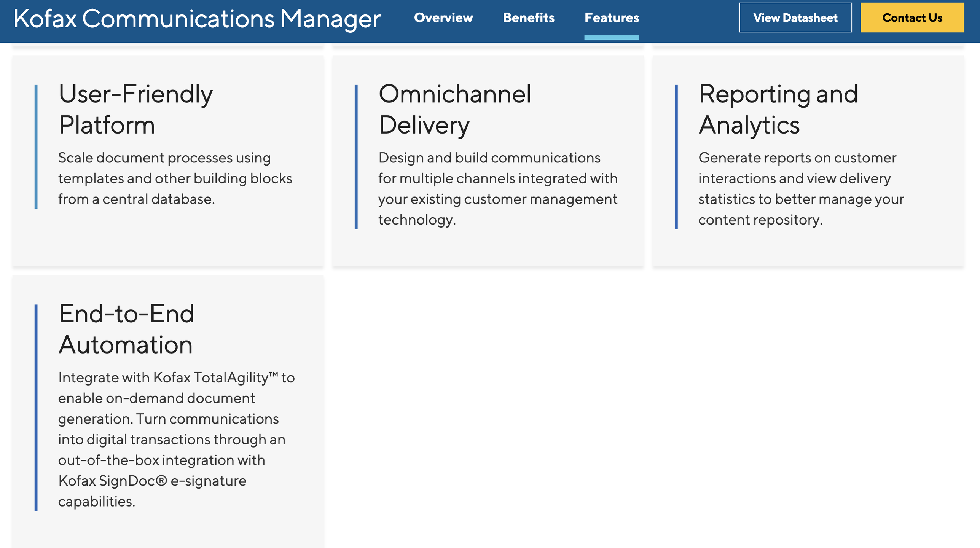Click the Kofax Communications Manager title
Screen dimensions: 980x548
[x=197, y=18]
